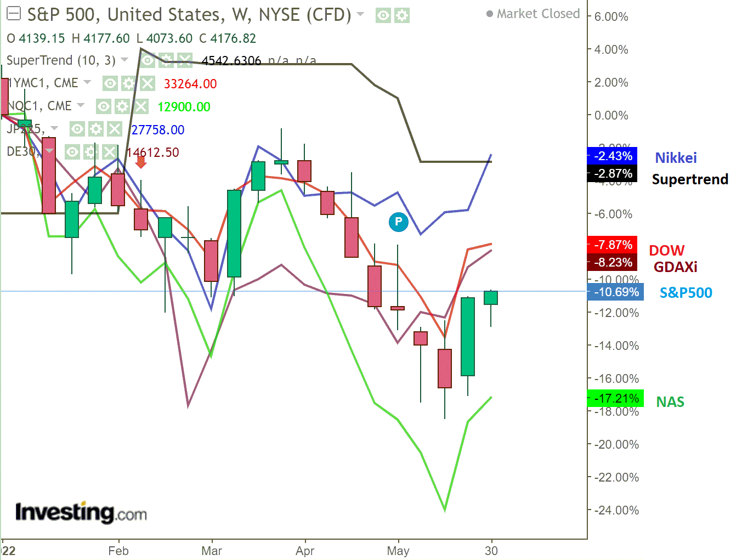Click the Mar label on time axis
The height and width of the screenshot is (560, 742).
point(212,551)
